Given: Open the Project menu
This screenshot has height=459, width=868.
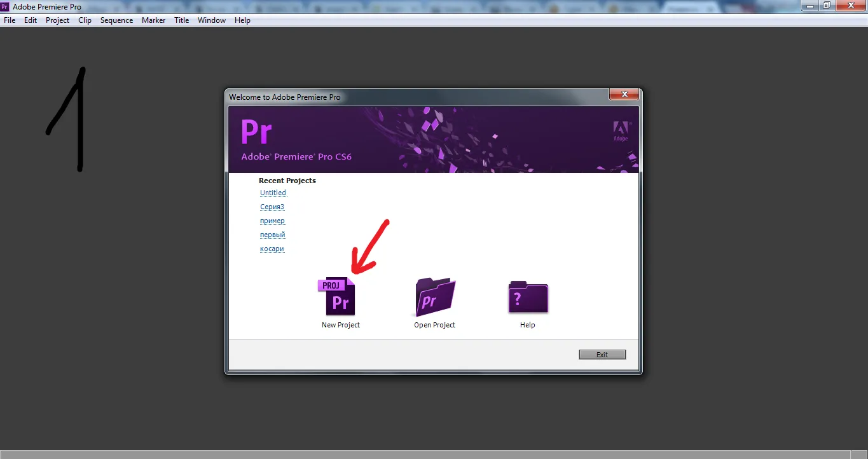Looking at the screenshot, I should (x=57, y=20).
